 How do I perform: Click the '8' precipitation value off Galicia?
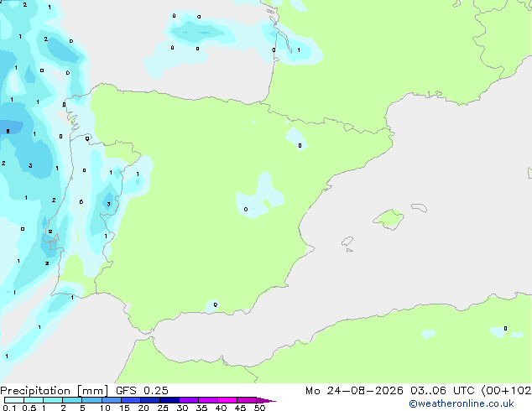[x=8, y=131]
